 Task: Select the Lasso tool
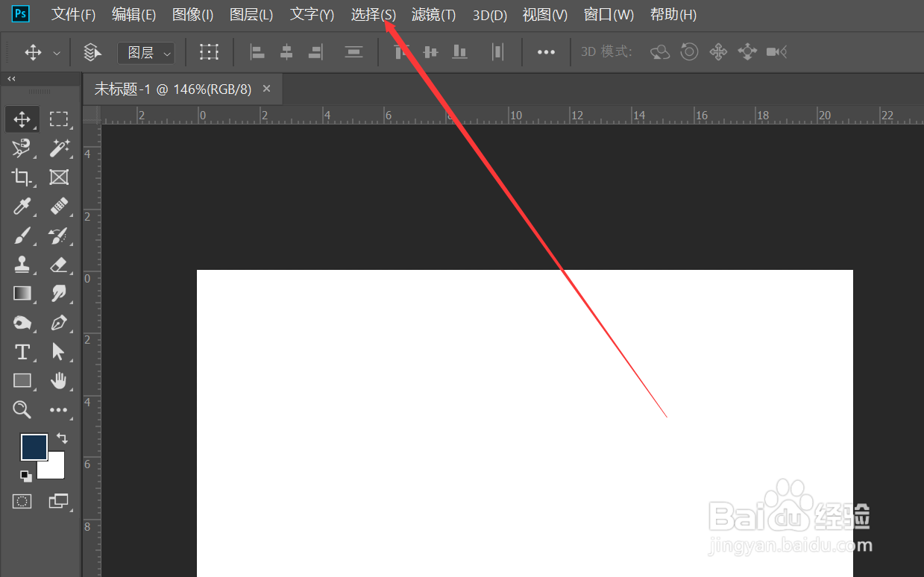pos(22,148)
